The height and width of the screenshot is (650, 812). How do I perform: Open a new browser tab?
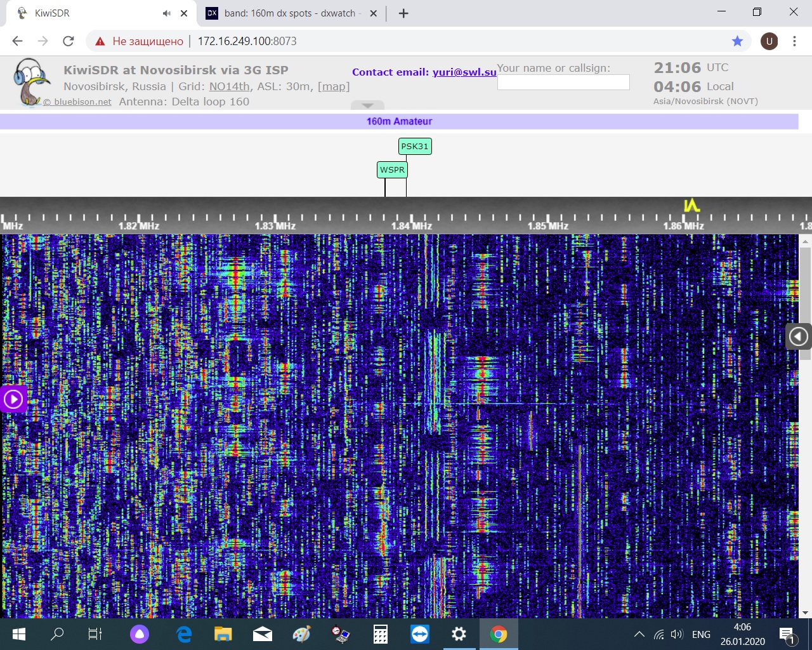[x=403, y=13]
